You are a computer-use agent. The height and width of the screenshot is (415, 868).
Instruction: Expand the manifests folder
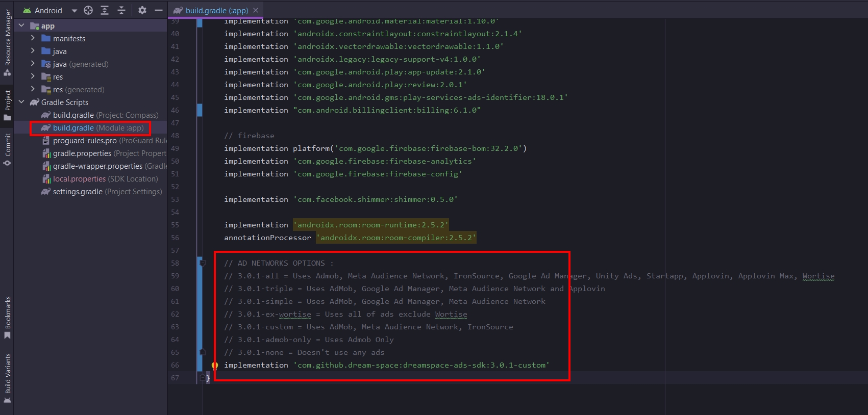click(33, 38)
